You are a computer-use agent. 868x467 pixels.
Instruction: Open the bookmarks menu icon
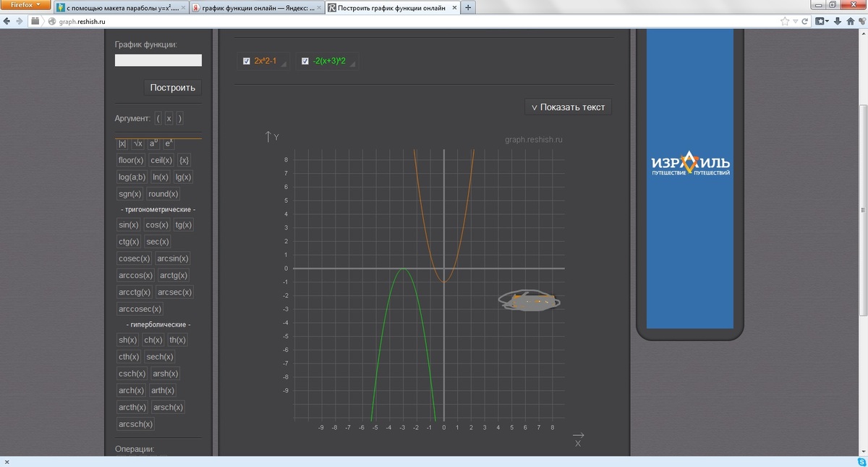click(x=822, y=22)
